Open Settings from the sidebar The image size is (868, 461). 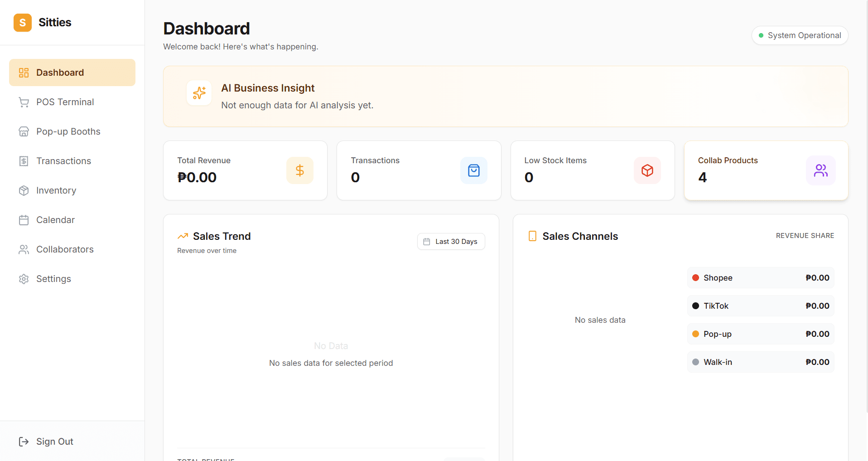(x=72, y=279)
